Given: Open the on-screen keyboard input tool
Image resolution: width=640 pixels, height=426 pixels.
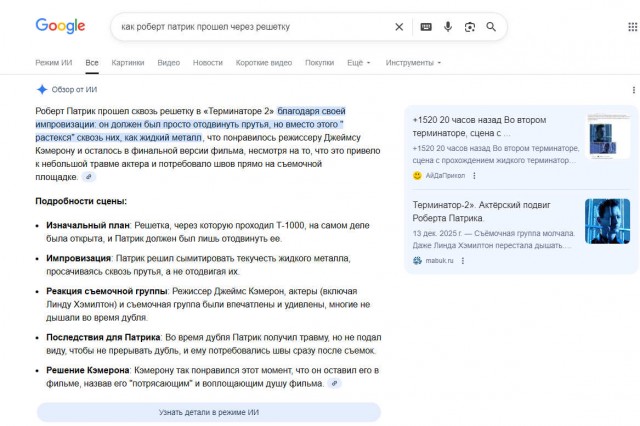Looking at the screenshot, I should (426, 27).
